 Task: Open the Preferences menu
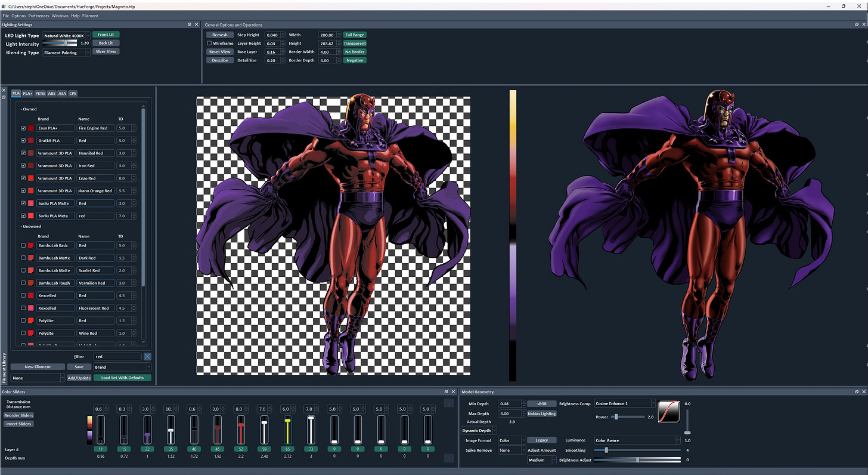(x=39, y=16)
